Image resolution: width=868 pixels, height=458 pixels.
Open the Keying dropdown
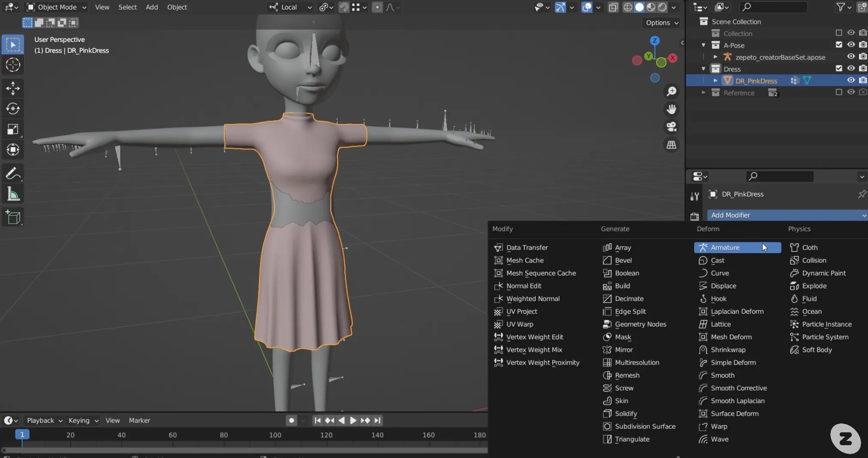point(83,420)
